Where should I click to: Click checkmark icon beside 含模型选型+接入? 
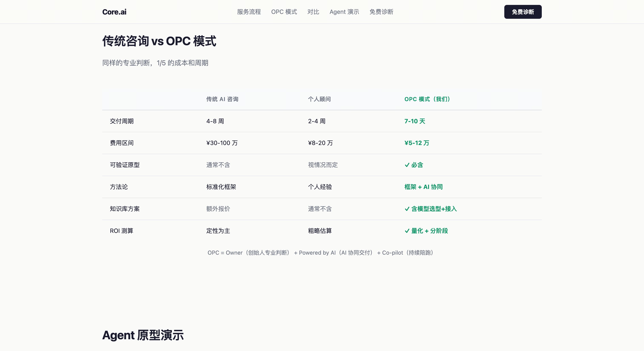click(x=407, y=209)
